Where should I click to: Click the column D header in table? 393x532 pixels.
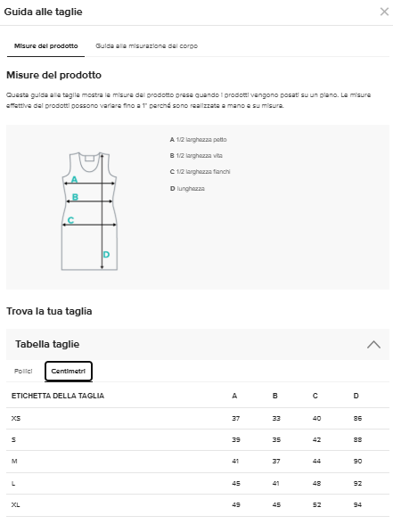(356, 396)
